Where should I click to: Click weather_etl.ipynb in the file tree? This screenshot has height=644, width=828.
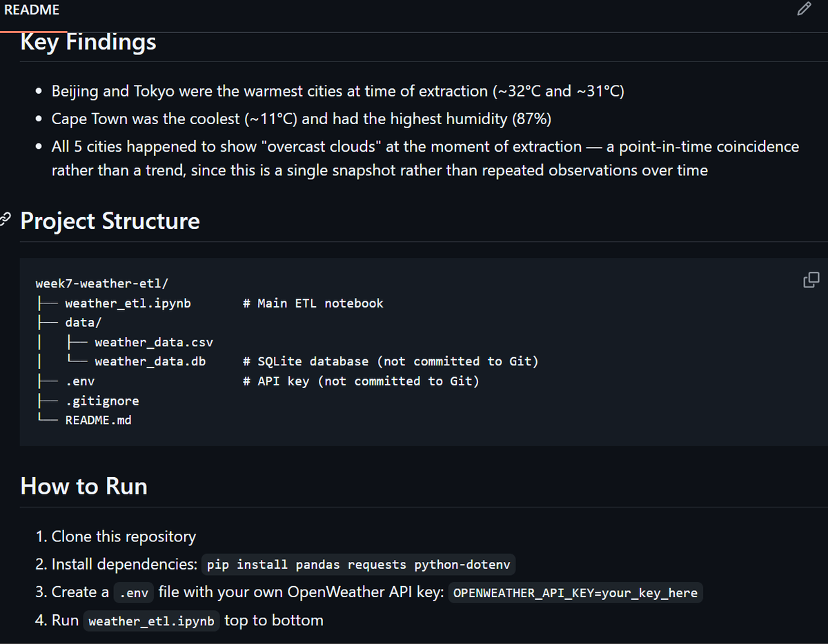tap(128, 303)
